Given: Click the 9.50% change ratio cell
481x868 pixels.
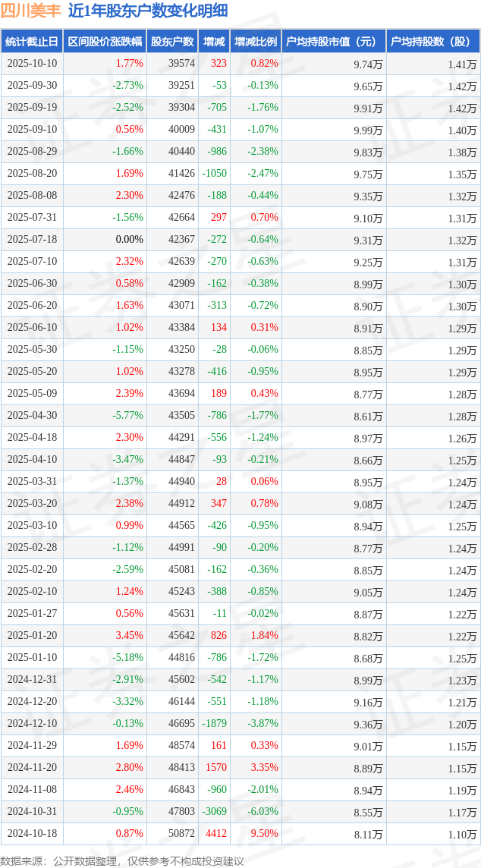Looking at the screenshot, I should (264, 834).
